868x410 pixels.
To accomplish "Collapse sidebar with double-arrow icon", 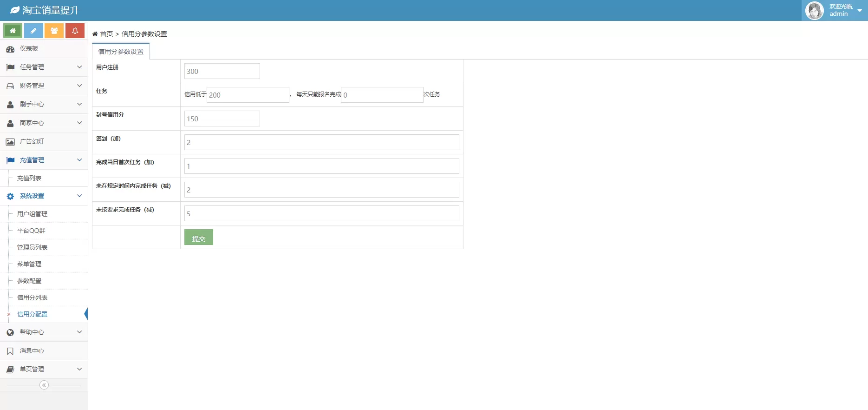I will click(x=44, y=385).
